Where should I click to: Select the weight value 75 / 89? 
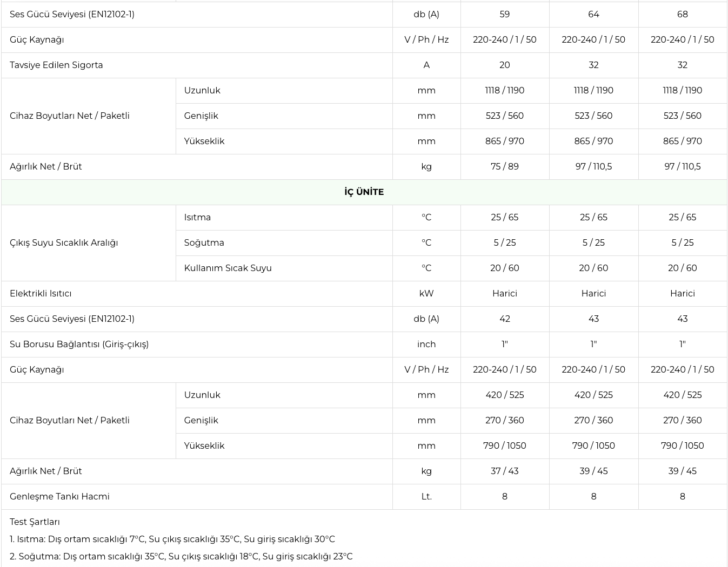[x=504, y=167]
